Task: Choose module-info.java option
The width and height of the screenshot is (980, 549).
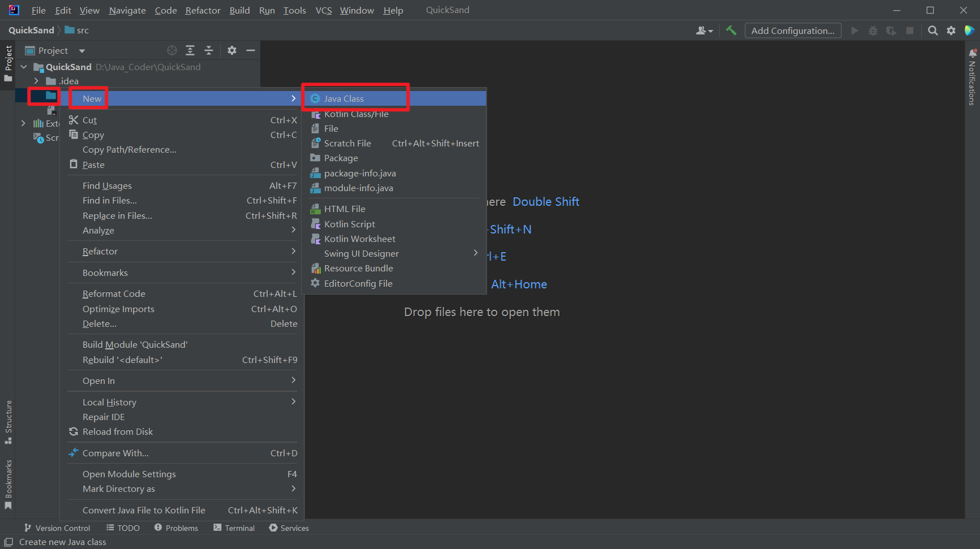Action: 394,188
